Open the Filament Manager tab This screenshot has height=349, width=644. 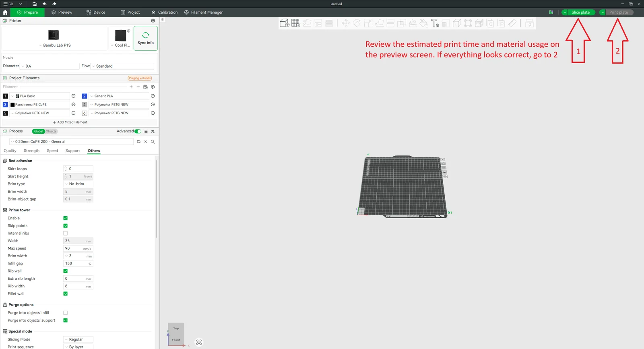[203, 12]
